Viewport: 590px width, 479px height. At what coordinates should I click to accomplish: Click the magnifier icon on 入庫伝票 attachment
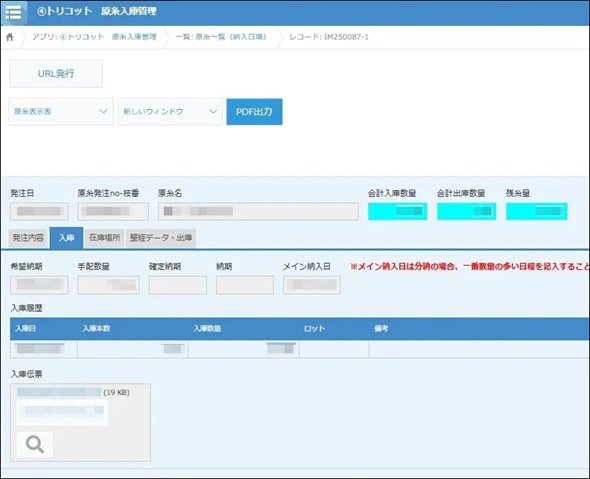(x=35, y=444)
